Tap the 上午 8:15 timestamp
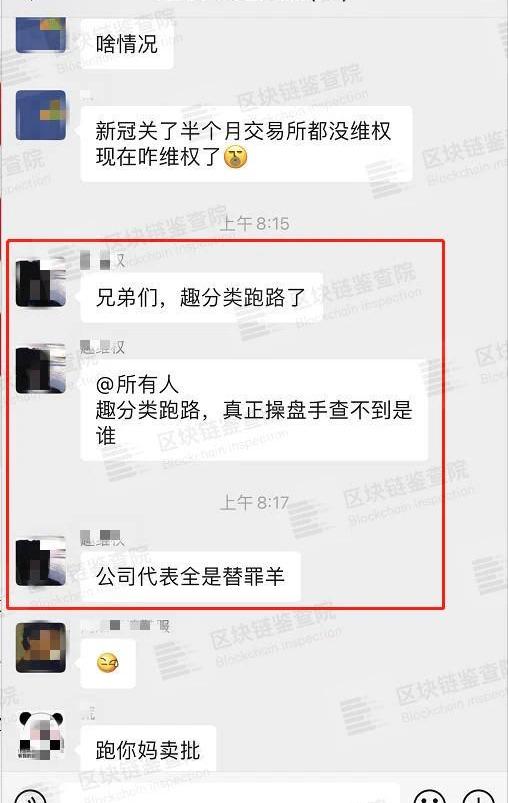The height and width of the screenshot is (803, 508). tap(255, 224)
